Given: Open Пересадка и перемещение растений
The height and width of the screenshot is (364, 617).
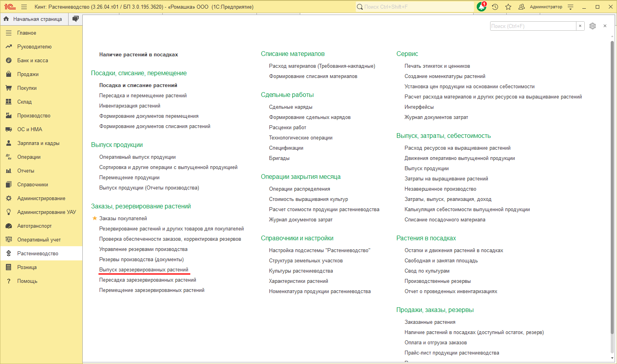Looking at the screenshot, I should coord(143,96).
